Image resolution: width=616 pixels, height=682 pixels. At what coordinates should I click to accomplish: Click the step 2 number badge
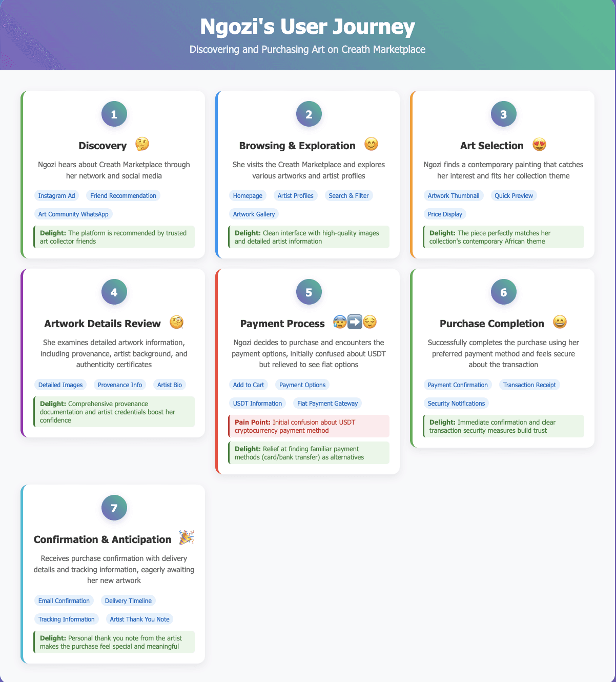click(309, 114)
